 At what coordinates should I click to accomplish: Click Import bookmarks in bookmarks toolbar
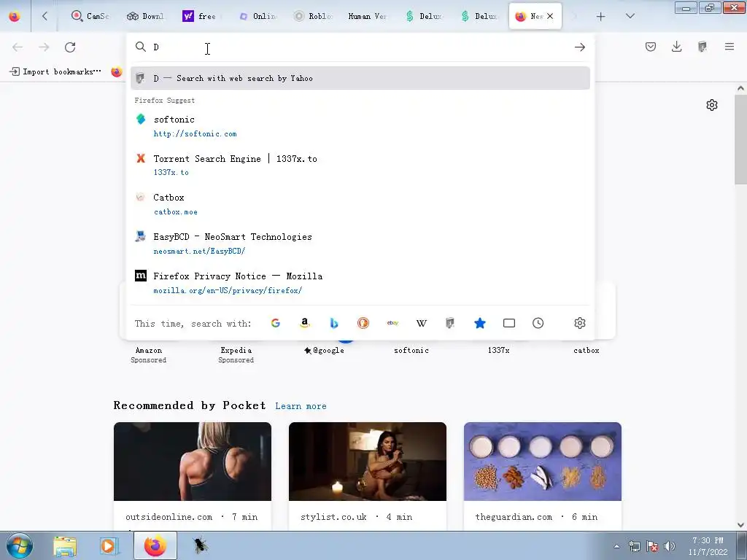pyautogui.click(x=55, y=72)
